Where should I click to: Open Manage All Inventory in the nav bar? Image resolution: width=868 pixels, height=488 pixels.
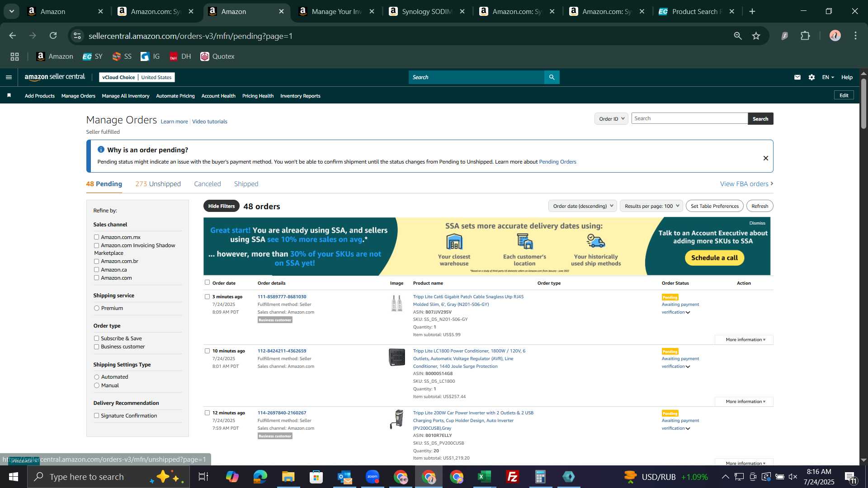126,96
